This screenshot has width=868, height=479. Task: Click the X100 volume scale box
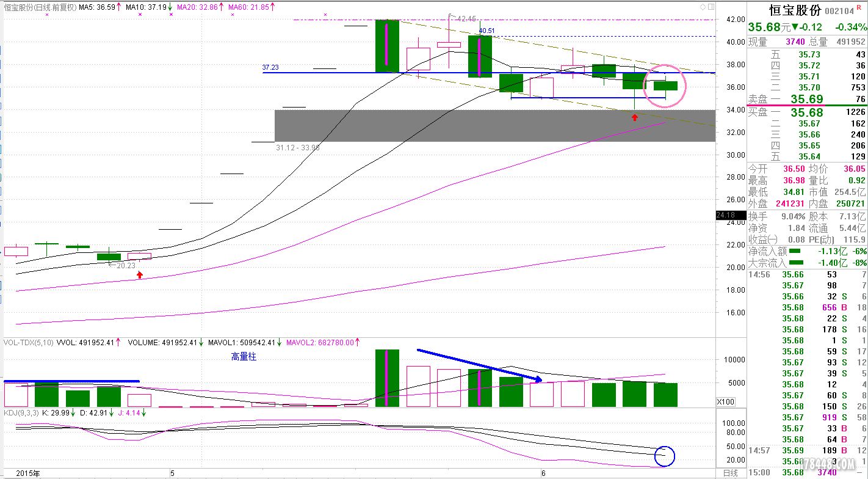pos(726,401)
